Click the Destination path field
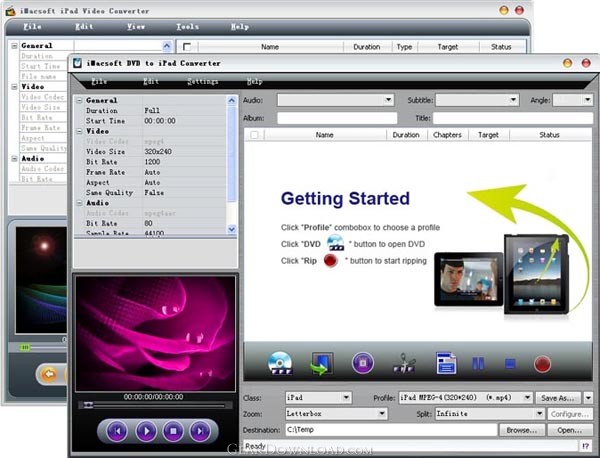Screen dimensions: 600x458 [391, 430]
